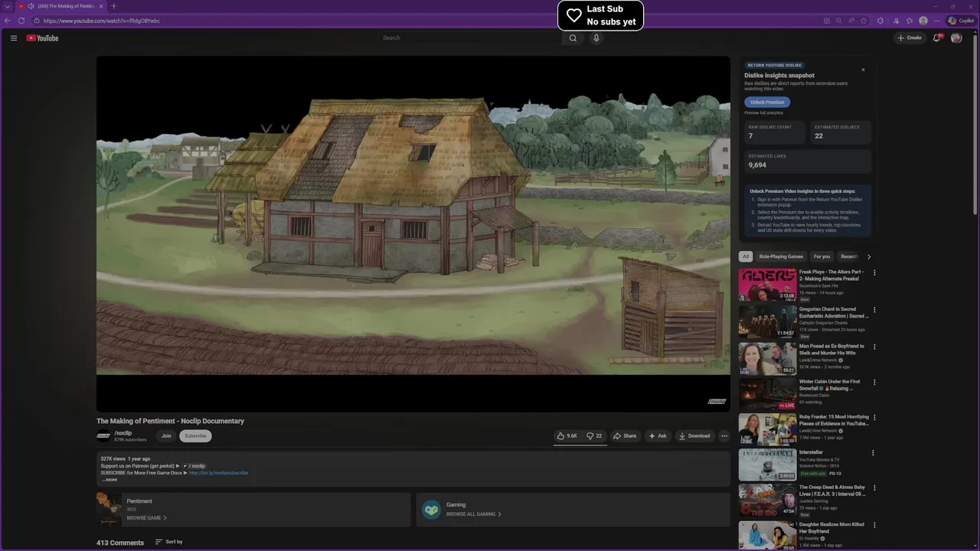Open options for Gregorian Chant video
980x551 pixels.
click(874, 310)
